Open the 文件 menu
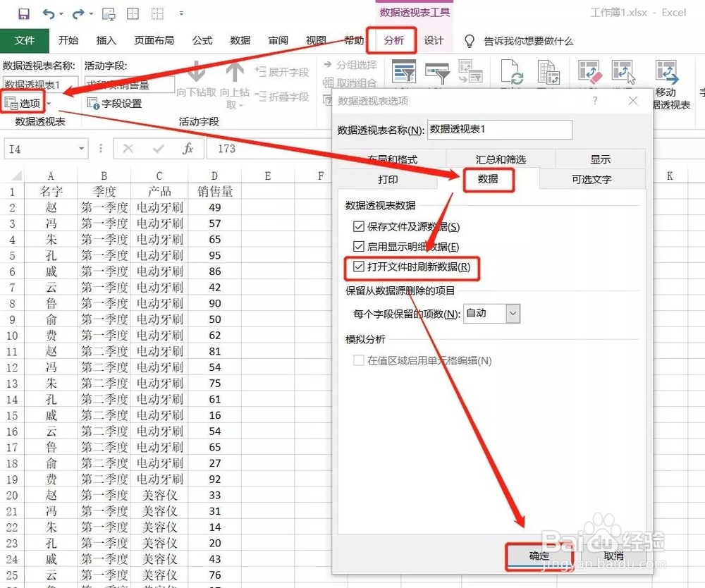Screen dimensions: 705x588 click(x=24, y=40)
